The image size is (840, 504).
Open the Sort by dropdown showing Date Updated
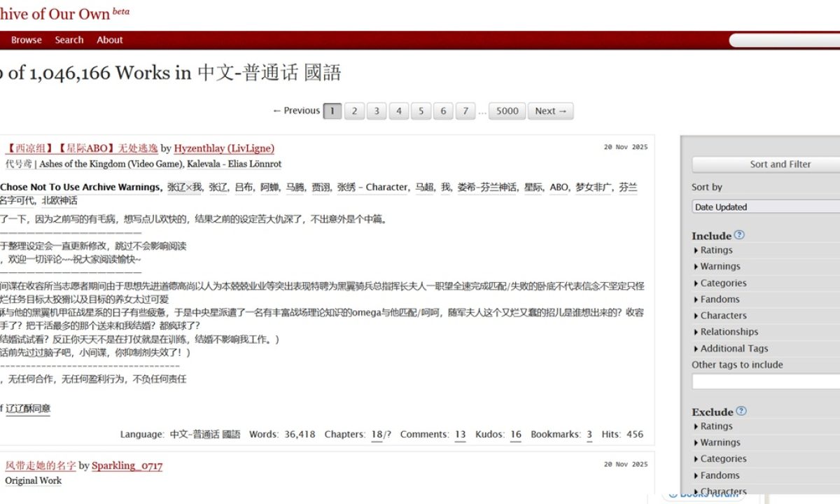764,206
